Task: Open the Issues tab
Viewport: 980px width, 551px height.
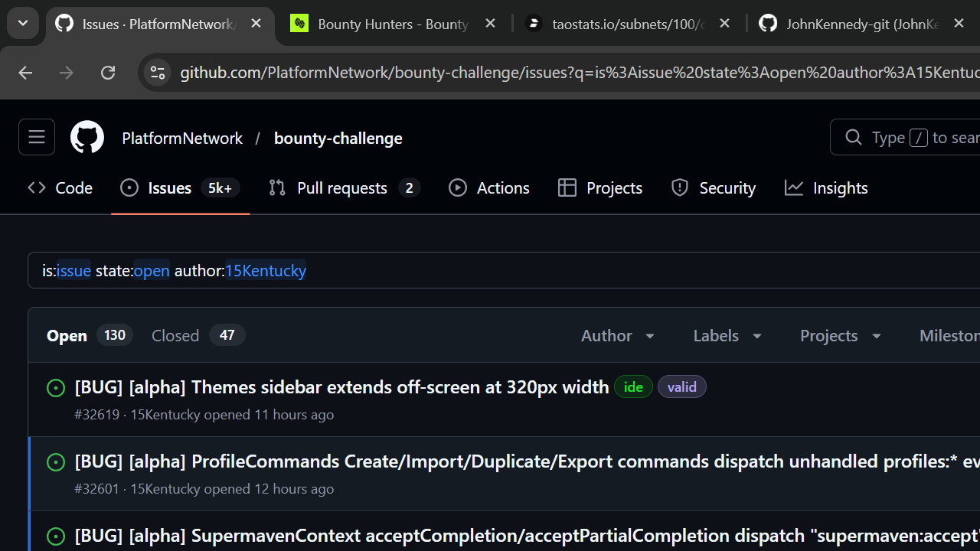Action: pyautogui.click(x=180, y=188)
